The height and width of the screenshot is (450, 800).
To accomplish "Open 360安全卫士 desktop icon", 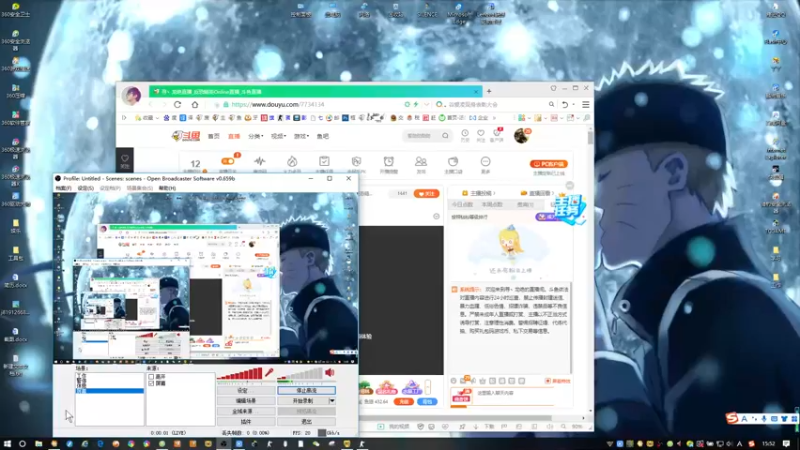I will (x=15, y=10).
